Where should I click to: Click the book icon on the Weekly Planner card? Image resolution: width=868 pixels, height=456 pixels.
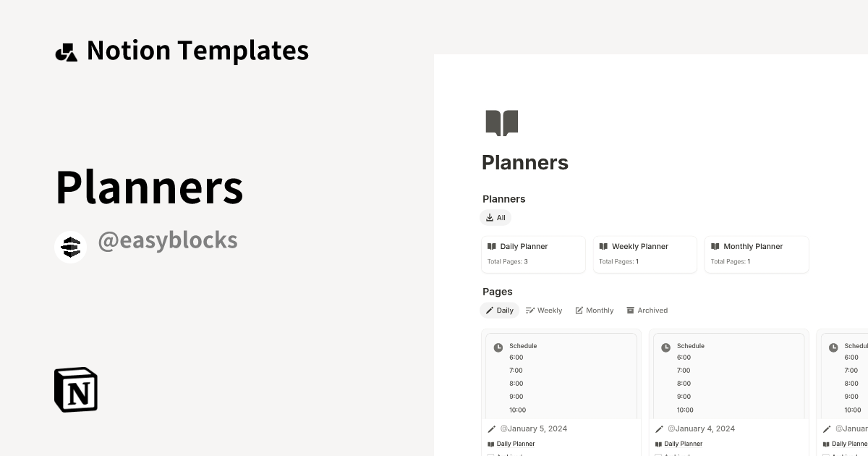[x=604, y=246]
